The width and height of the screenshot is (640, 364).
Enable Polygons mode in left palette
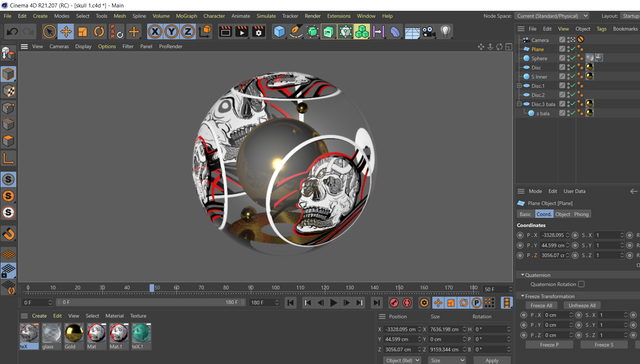tap(8, 141)
